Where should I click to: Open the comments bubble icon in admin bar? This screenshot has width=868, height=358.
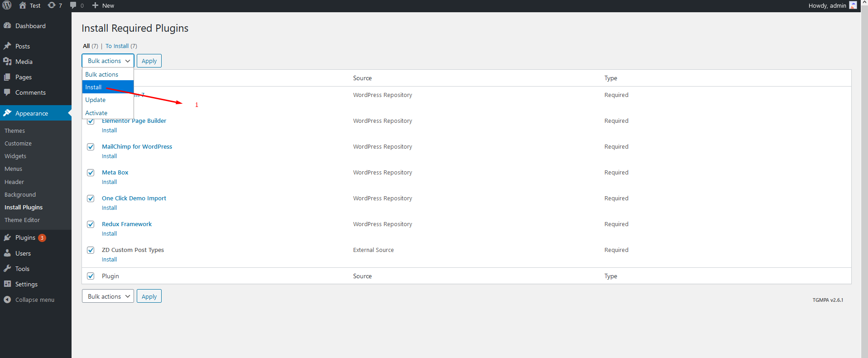click(x=73, y=5)
